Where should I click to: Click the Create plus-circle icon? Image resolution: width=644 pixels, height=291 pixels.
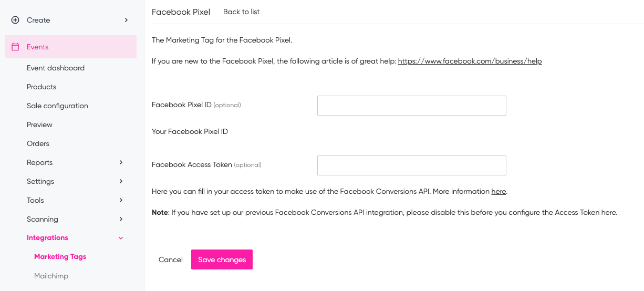tap(15, 20)
